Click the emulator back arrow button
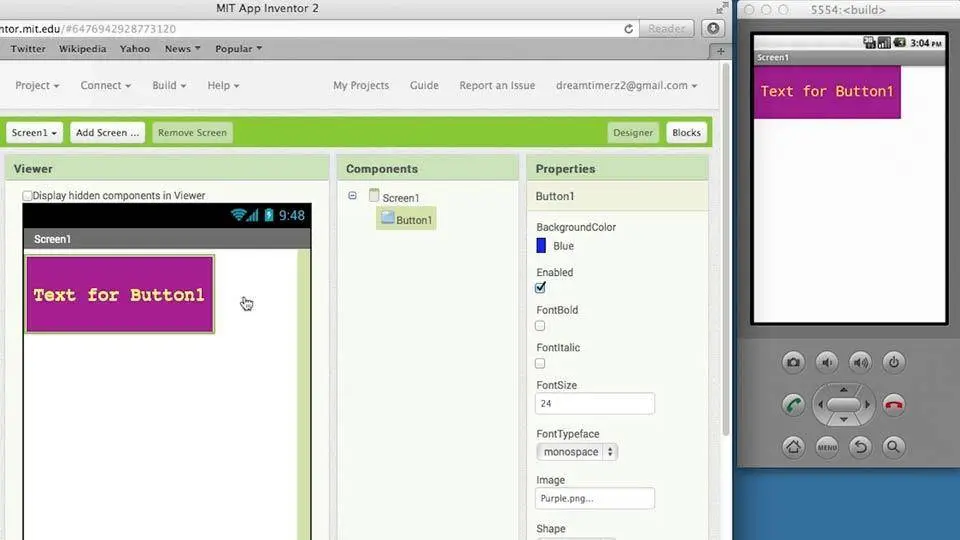The image size is (960, 540). tap(860, 447)
